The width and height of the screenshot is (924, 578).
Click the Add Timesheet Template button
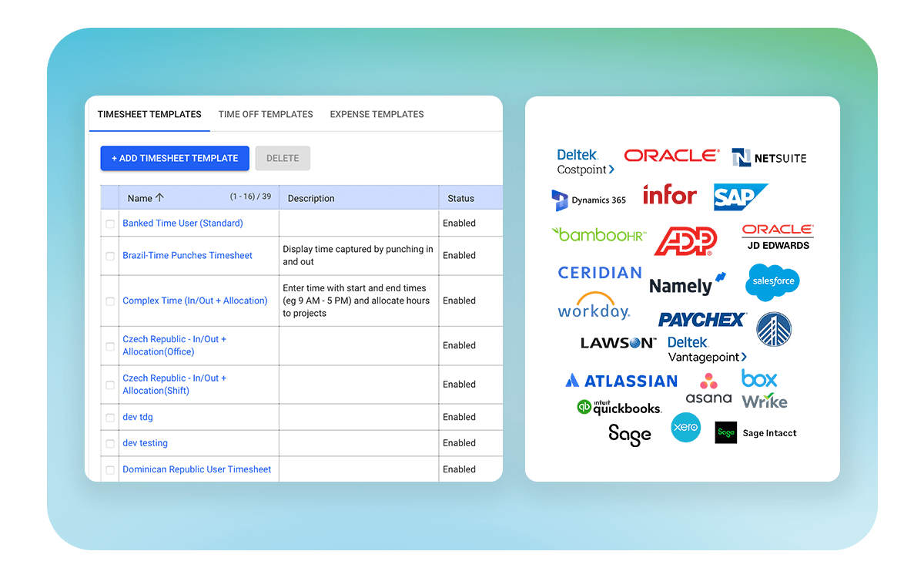(175, 158)
